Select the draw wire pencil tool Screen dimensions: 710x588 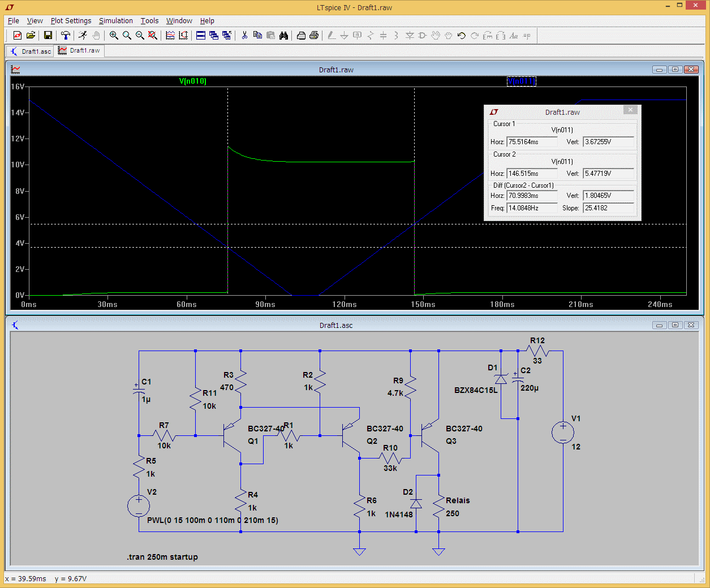click(332, 35)
